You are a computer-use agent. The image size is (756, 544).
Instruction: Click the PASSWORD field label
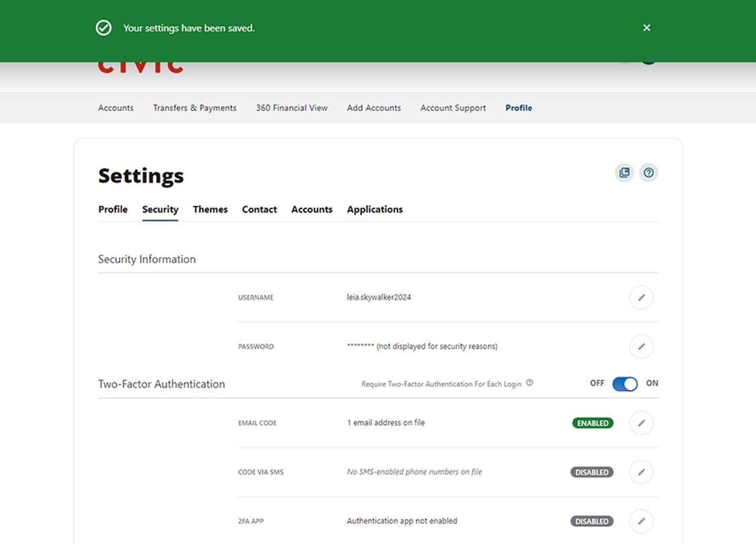coord(255,347)
